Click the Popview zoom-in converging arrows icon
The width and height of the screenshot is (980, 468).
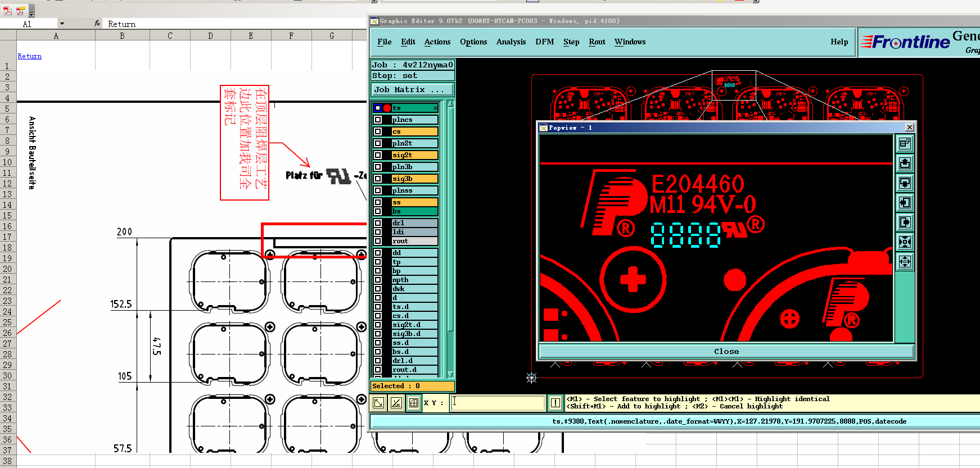[x=905, y=242]
